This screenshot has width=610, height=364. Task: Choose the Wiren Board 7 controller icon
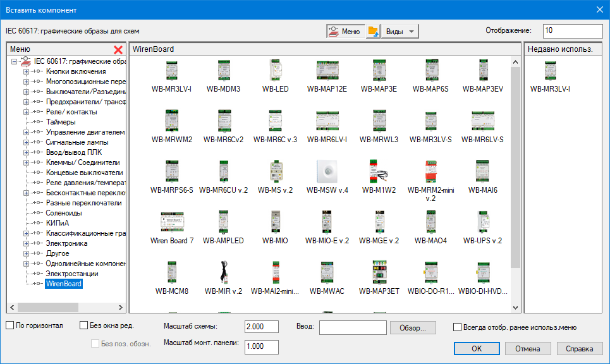[x=172, y=222]
